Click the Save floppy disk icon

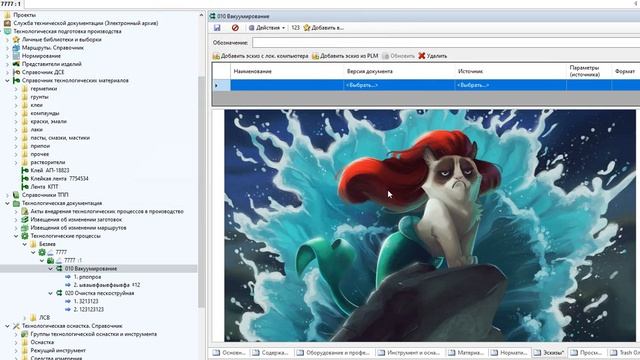[217, 28]
